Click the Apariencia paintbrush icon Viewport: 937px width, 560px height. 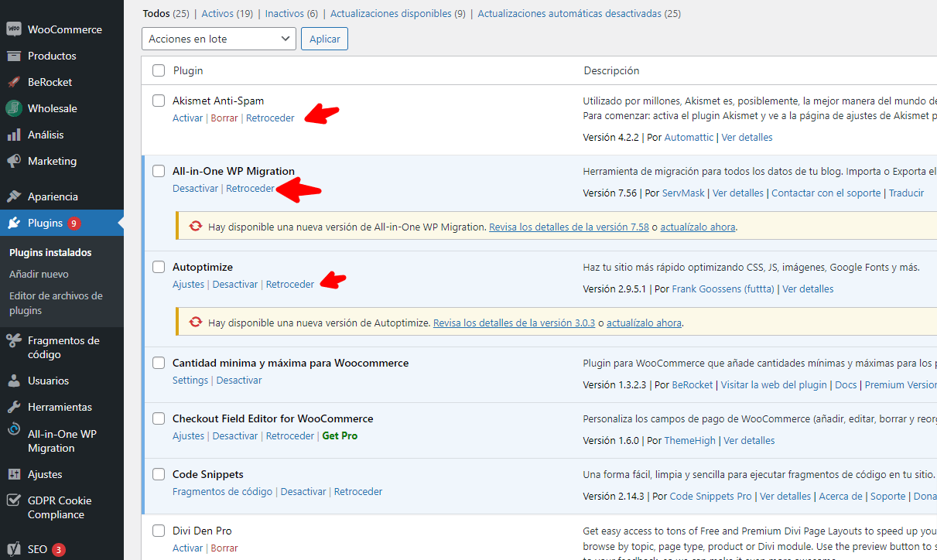tap(14, 196)
